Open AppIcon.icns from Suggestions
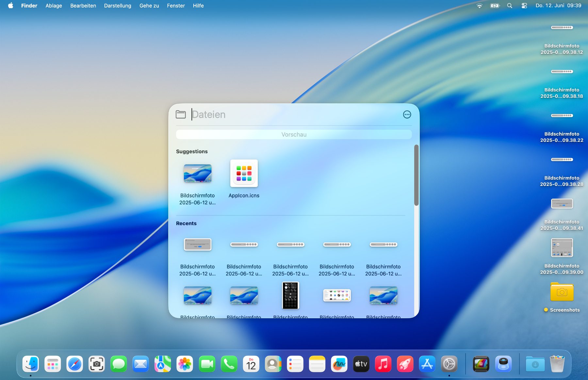The image size is (588, 380). tap(244, 173)
